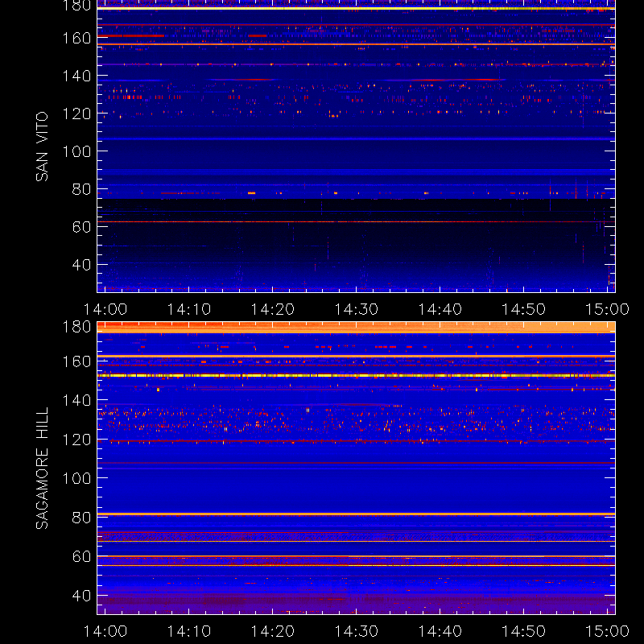This screenshot has height=644, width=644.
Task: Pick the 40 label on Sagamore Hill axis
Action: [x=81, y=596]
